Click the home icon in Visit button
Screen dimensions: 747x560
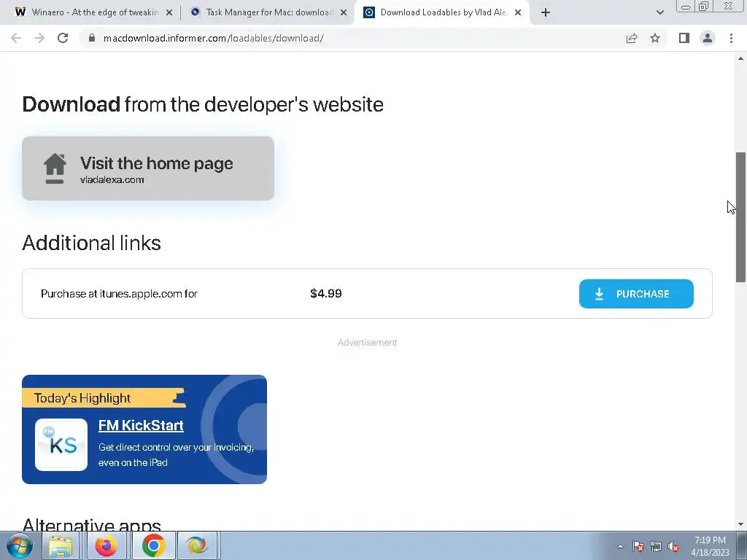point(55,168)
